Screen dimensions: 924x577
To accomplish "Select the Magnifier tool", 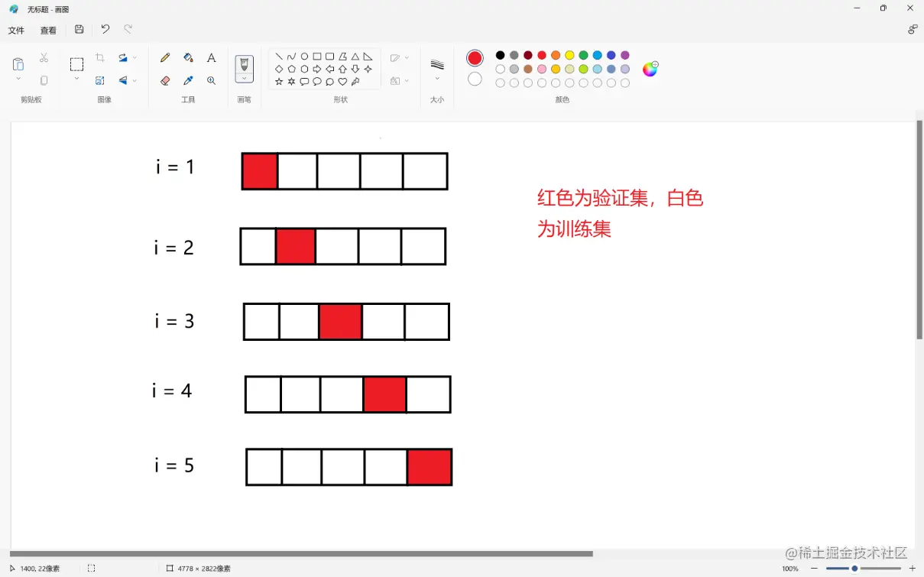I will [x=212, y=80].
